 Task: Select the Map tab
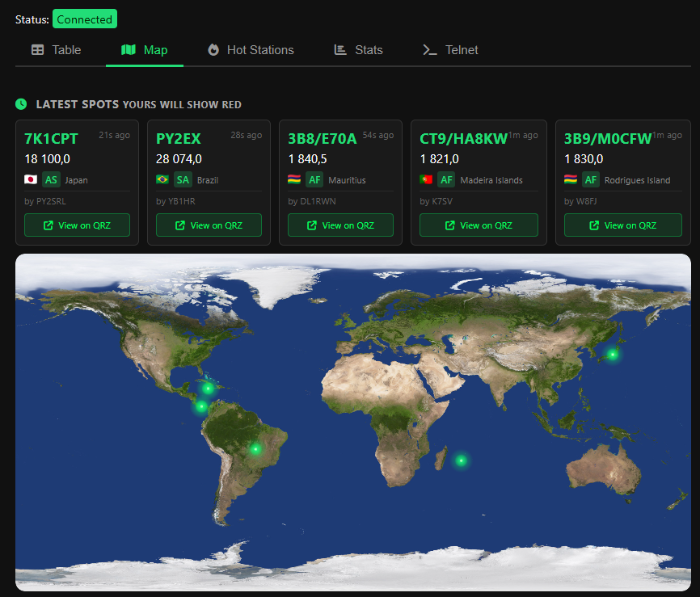coord(145,50)
